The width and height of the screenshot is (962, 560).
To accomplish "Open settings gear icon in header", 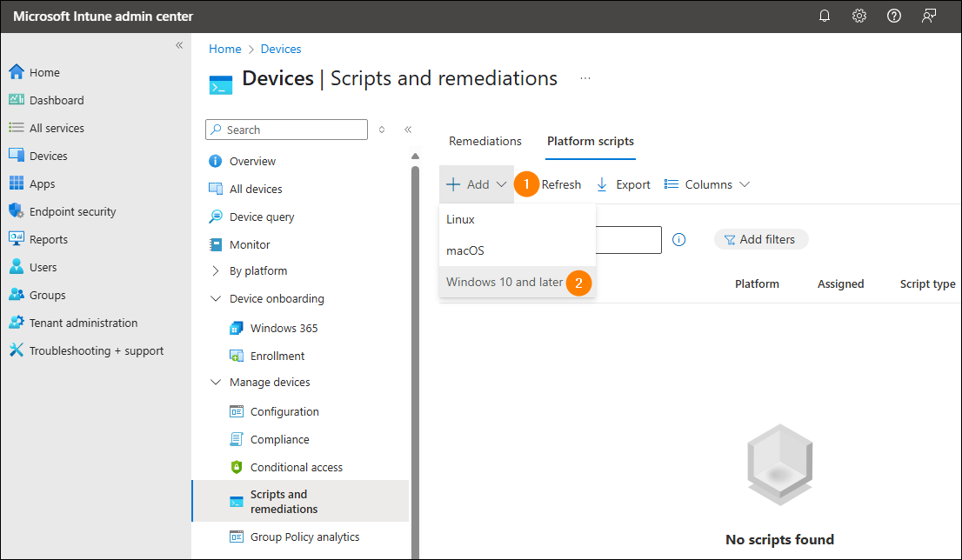I will pyautogui.click(x=859, y=16).
